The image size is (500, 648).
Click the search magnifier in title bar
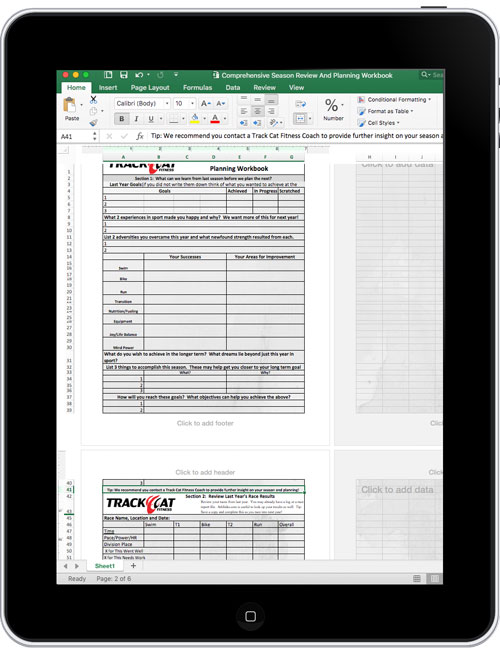(x=424, y=74)
